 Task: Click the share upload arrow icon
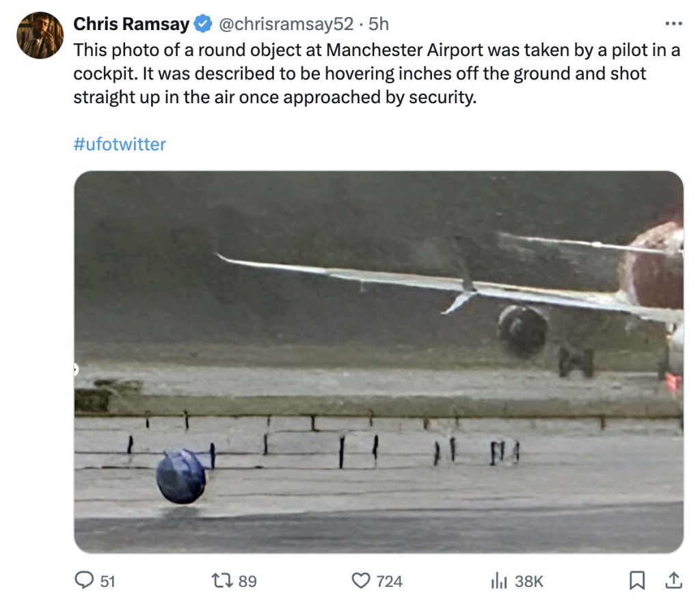pos(673,580)
